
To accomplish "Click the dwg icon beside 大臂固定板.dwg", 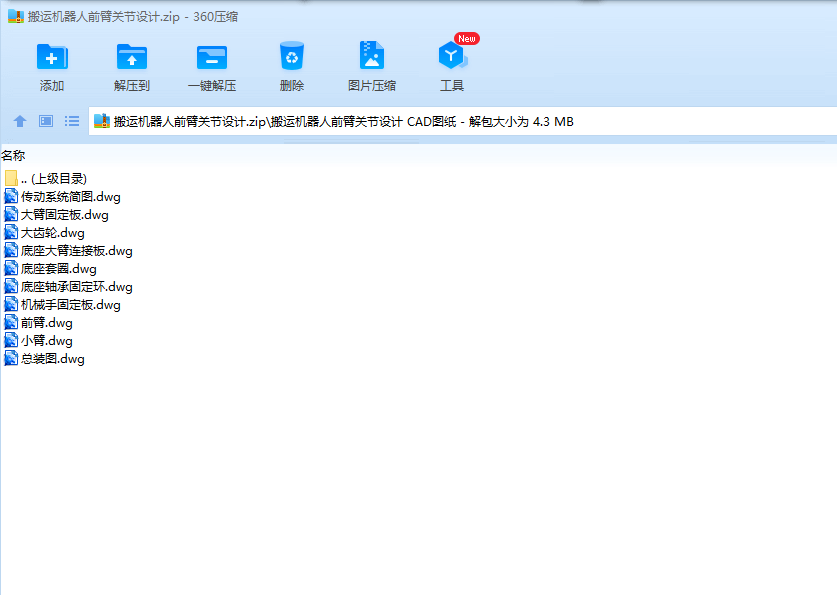I will click(x=11, y=215).
